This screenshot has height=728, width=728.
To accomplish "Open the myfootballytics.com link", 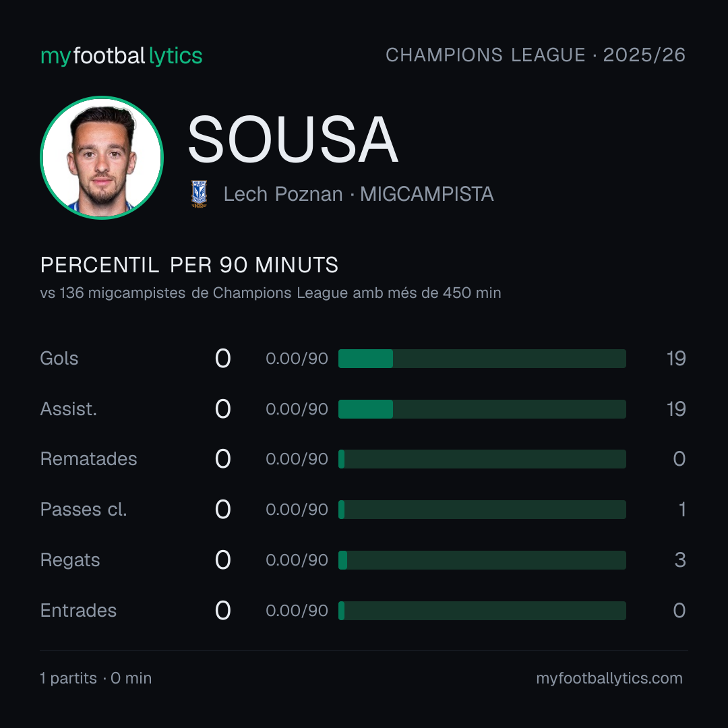I will (609, 678).
